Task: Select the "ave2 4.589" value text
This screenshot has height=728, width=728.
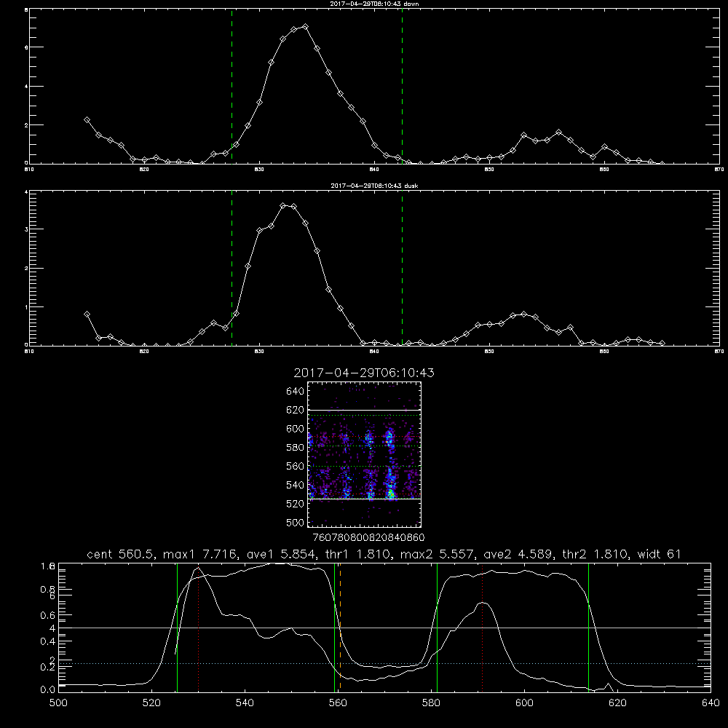Action: (518, 554)
